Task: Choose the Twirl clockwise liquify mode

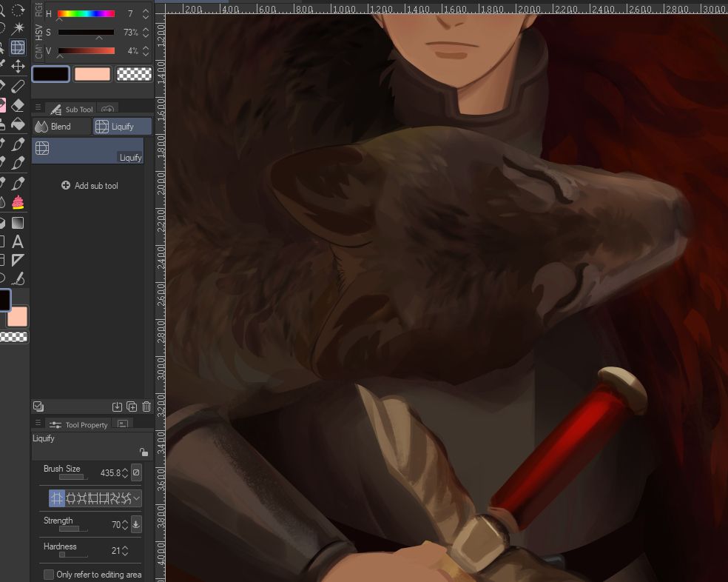Action: coord(114,499)
